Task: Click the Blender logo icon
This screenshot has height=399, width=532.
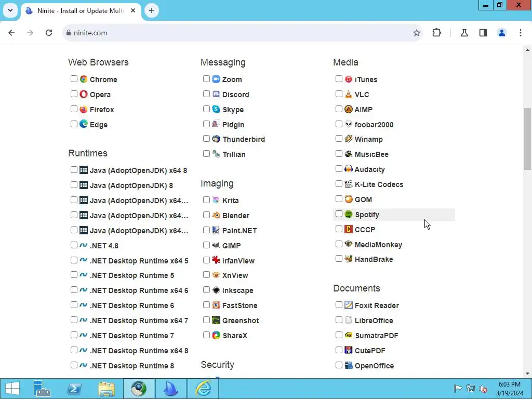Action: point(216,215)
